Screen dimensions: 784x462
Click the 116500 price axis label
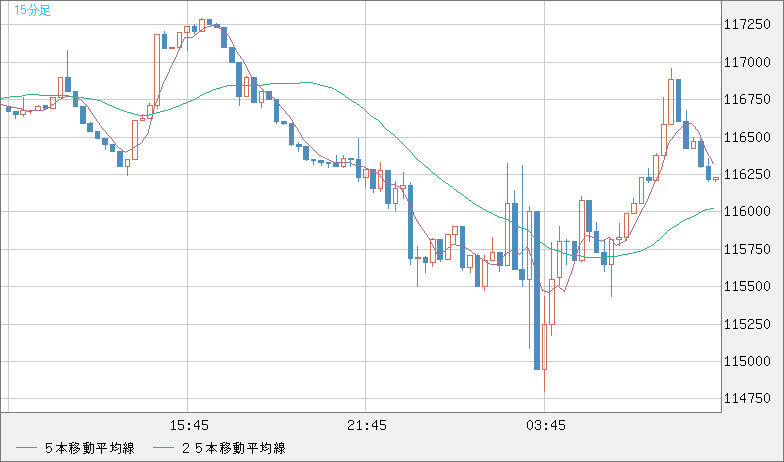(x=747, y=137)
